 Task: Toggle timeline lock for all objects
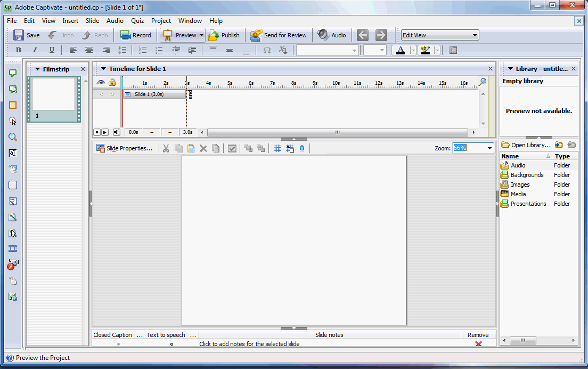[112, 83]
